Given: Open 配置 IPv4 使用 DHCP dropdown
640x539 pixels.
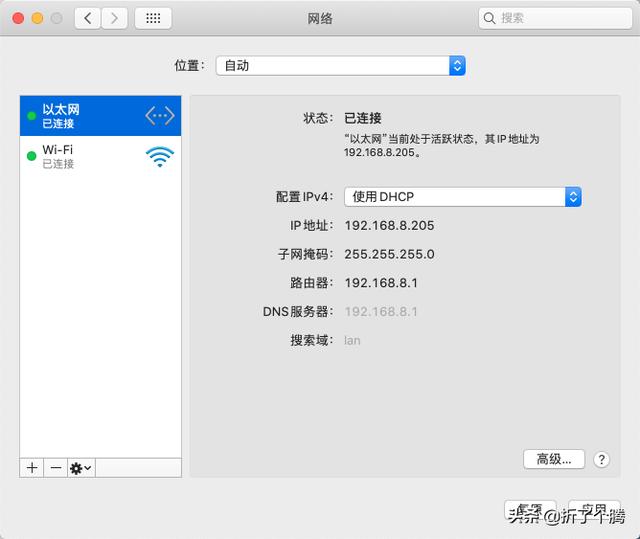Looking at the screenshot, I should (463, 197).
